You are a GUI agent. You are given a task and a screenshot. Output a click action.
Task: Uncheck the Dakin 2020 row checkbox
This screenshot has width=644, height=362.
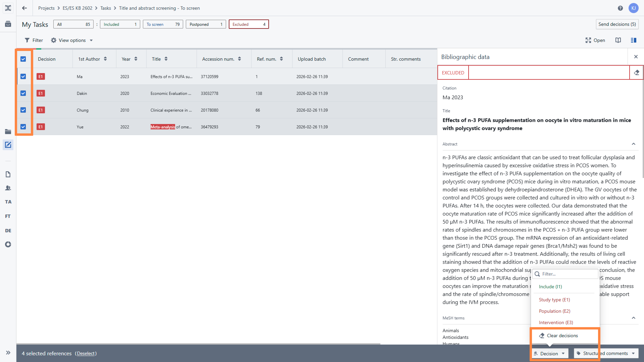click(23, 93)
